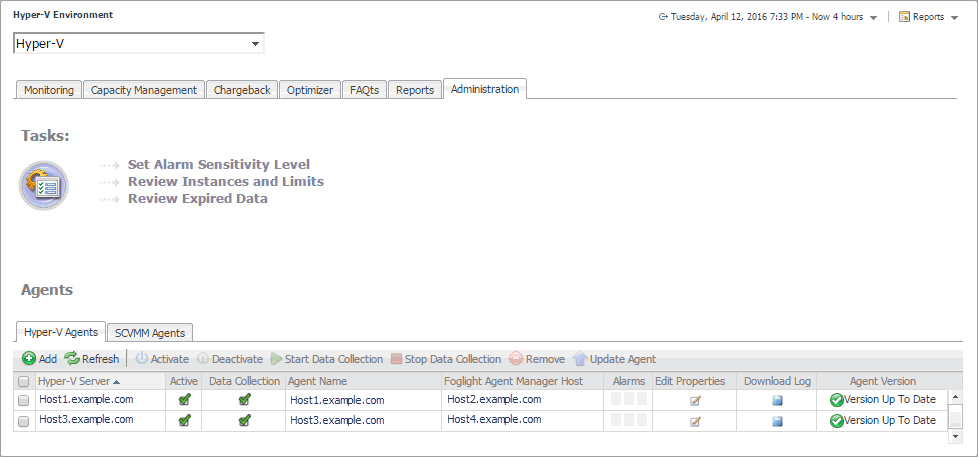Edit properties for Host1.example.com agent
Image resolution: width=978 pixels, height=457 pixels.
tap(695, 402)
